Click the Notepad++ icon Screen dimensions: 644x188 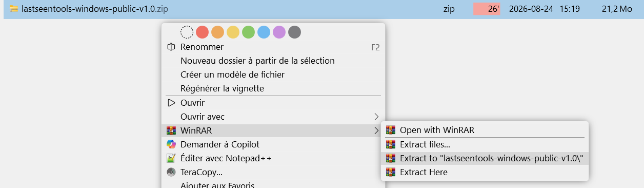point(171,158)
